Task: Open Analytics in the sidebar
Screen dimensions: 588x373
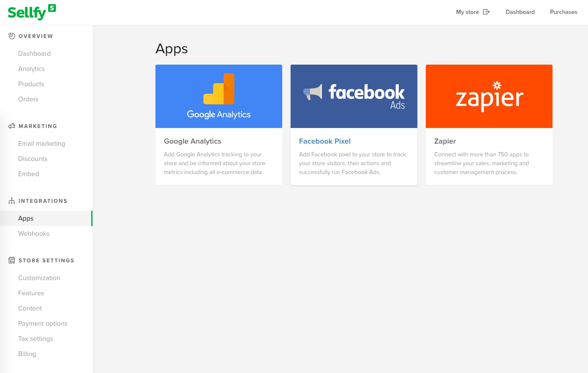Action: (x=31, y=69)
